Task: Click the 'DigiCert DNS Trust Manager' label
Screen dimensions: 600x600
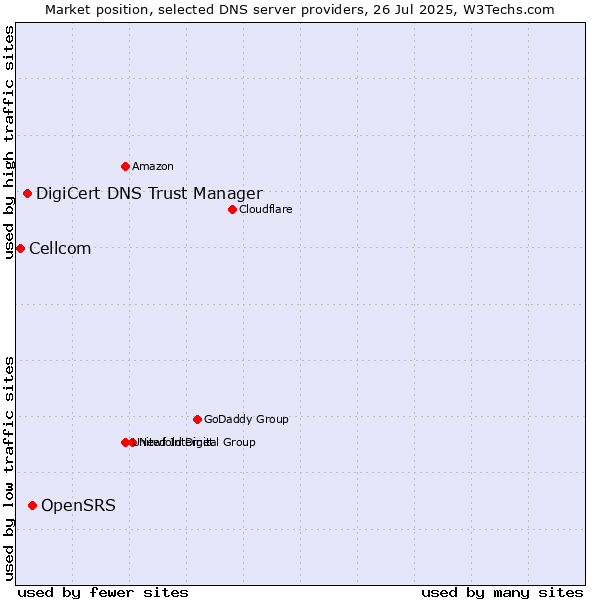Action: [x=149, y=194]
